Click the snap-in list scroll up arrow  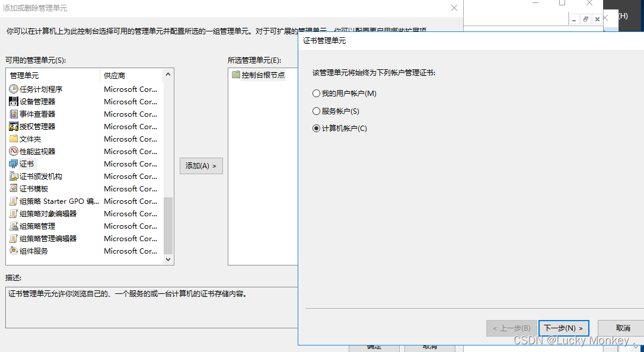pyautogui.click(x=168, y=74)
